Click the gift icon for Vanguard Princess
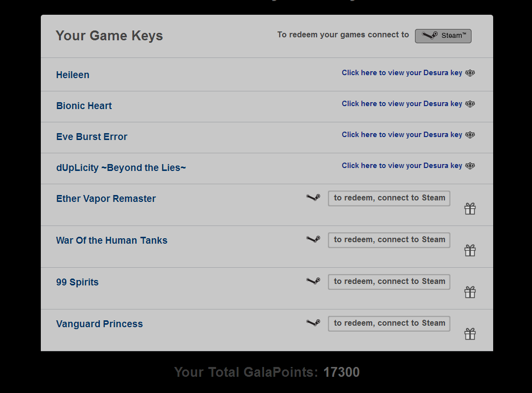532x393 pixels. click(470, 334)
